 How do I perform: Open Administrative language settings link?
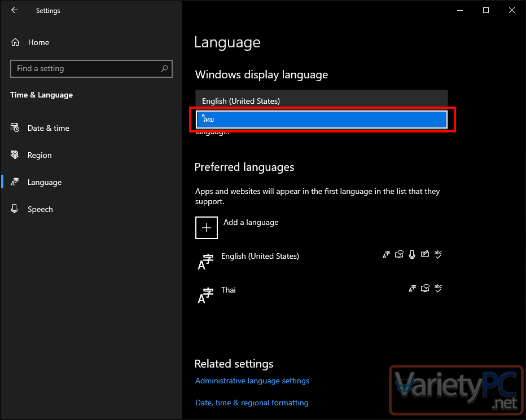pos(252,381)
